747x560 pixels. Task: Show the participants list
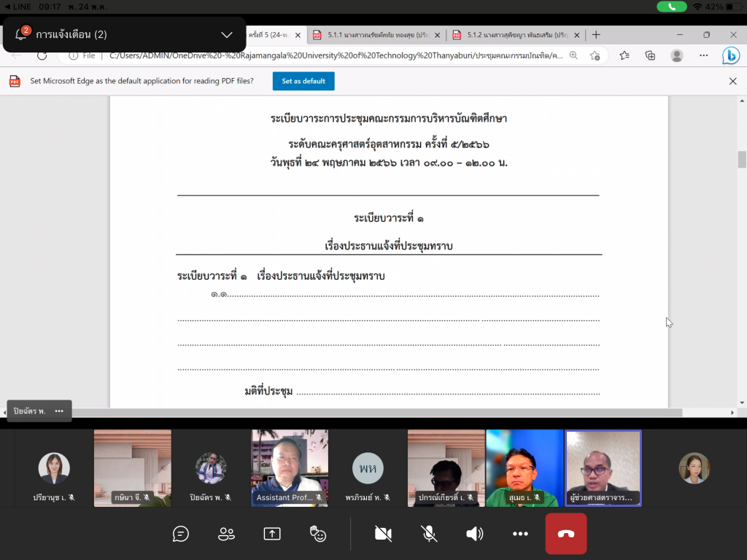(x=226, y=534)
